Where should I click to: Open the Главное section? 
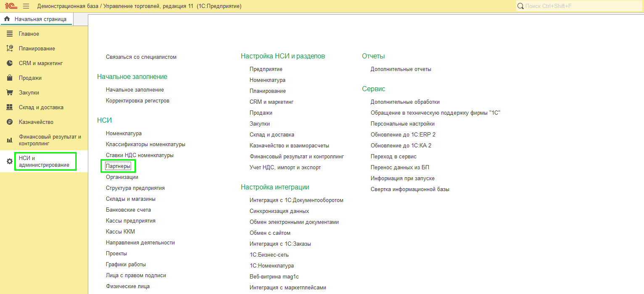[x=29, y=34]
